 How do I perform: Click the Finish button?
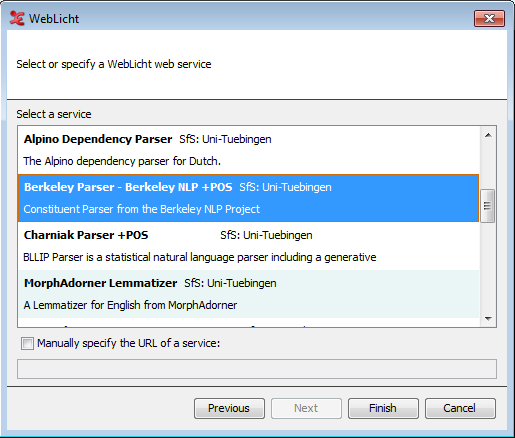pos(383,408)
